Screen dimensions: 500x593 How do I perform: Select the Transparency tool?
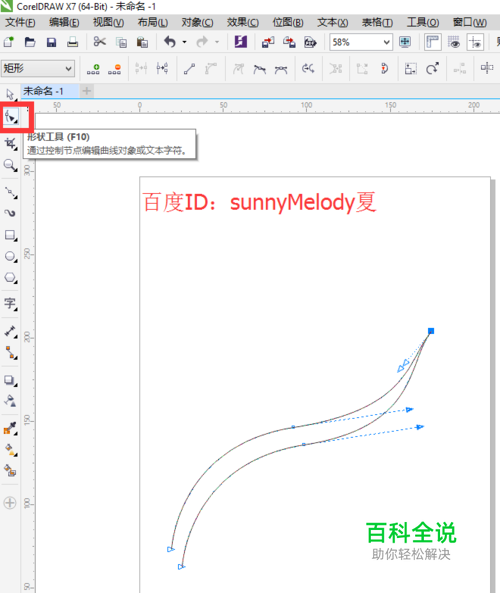point(10,401)
